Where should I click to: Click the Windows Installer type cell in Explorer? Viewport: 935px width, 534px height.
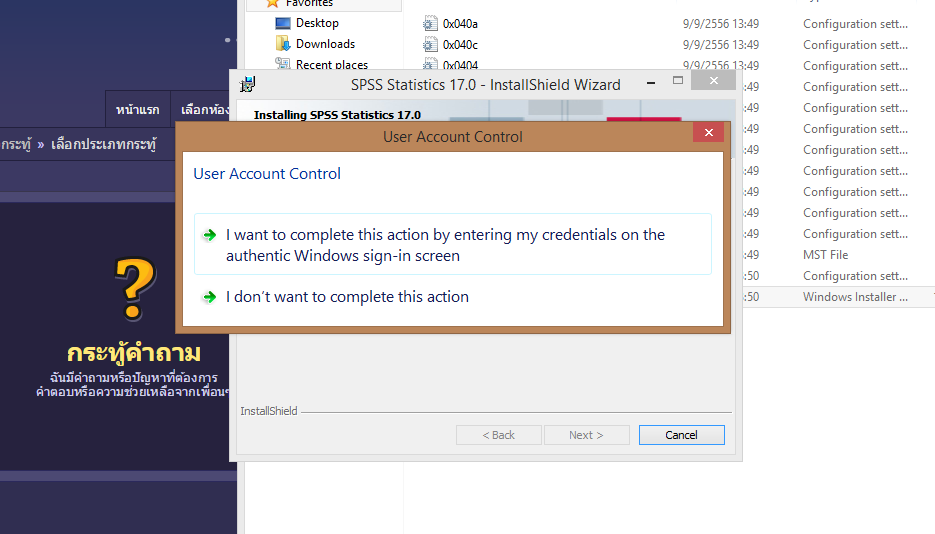(855, 297)
